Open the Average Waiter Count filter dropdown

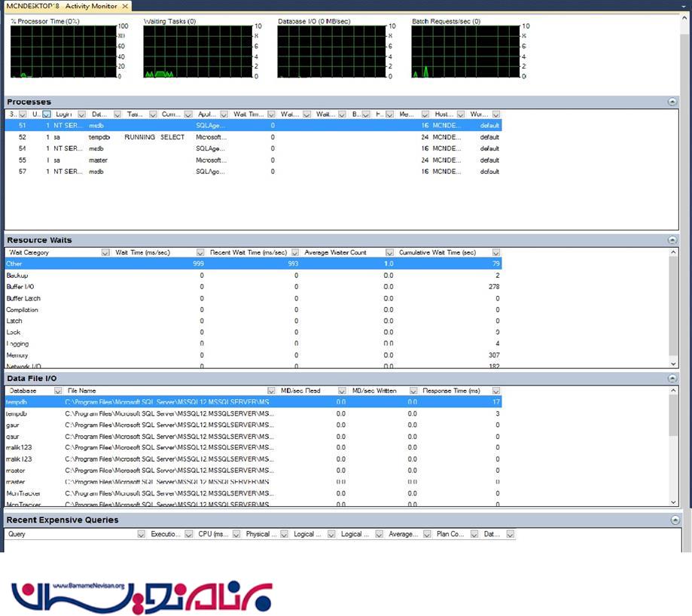point(389,252)
